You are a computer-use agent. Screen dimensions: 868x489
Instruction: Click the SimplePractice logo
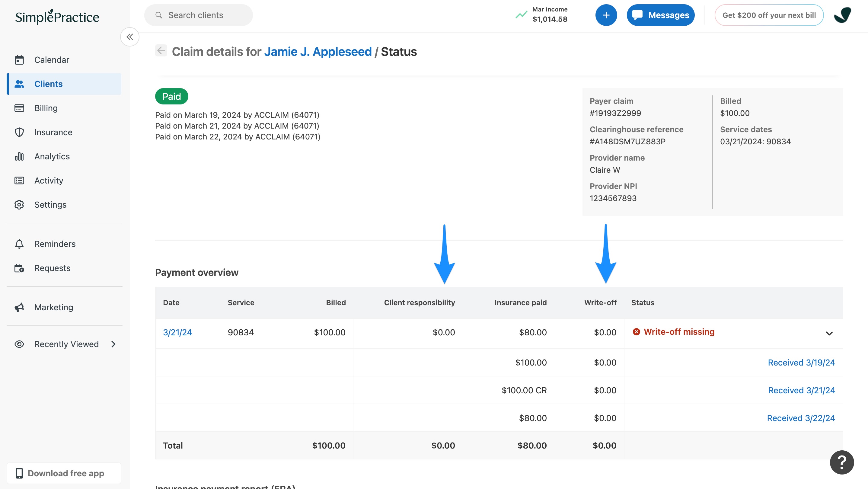click(x=57, y=17)
